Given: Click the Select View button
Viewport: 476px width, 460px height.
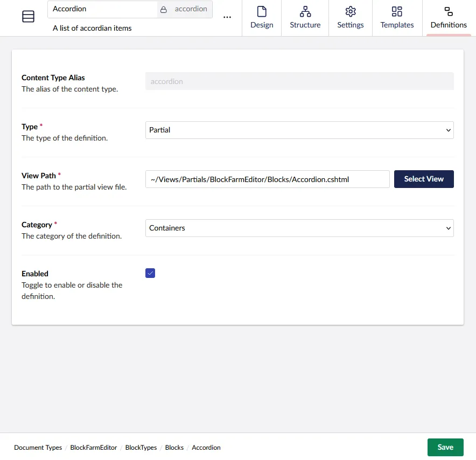Looking at the screenshot, I should [424, 179].
